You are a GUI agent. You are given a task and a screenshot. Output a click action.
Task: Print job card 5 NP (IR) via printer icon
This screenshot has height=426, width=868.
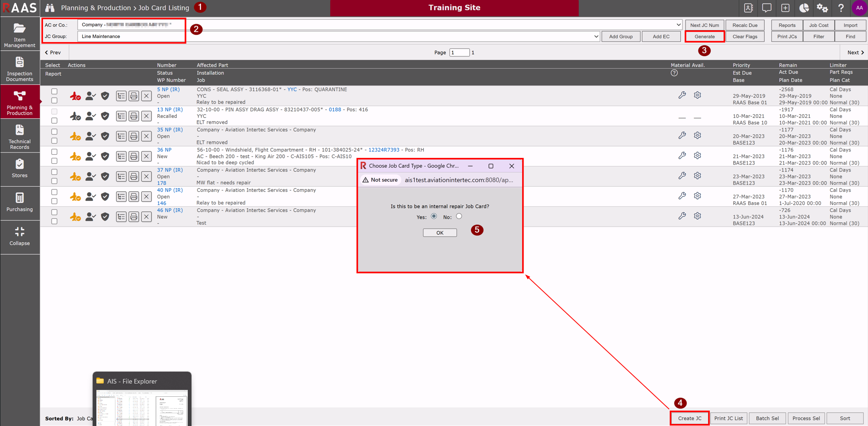133,96
